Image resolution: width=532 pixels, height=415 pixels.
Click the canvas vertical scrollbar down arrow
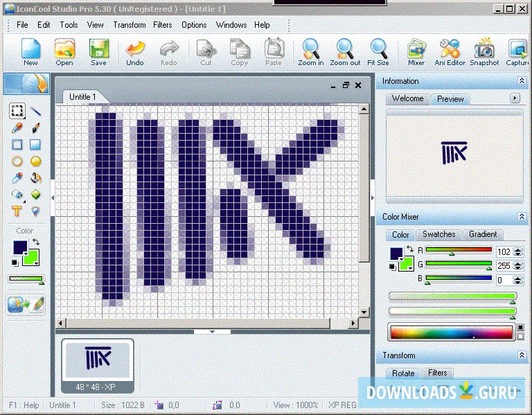click(x=364, y=312)
